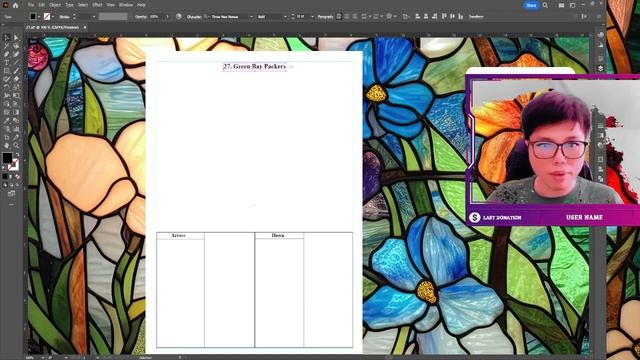The height and width of the screenshot is (360, 640).
Task: Open the Paragraph panel link
Action: click(325, 17)
